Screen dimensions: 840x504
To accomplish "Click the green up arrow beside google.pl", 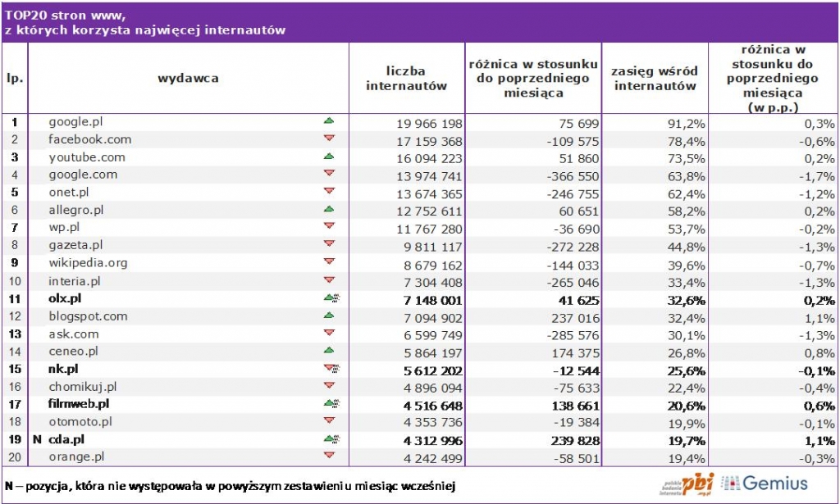I will click(329, 121).
